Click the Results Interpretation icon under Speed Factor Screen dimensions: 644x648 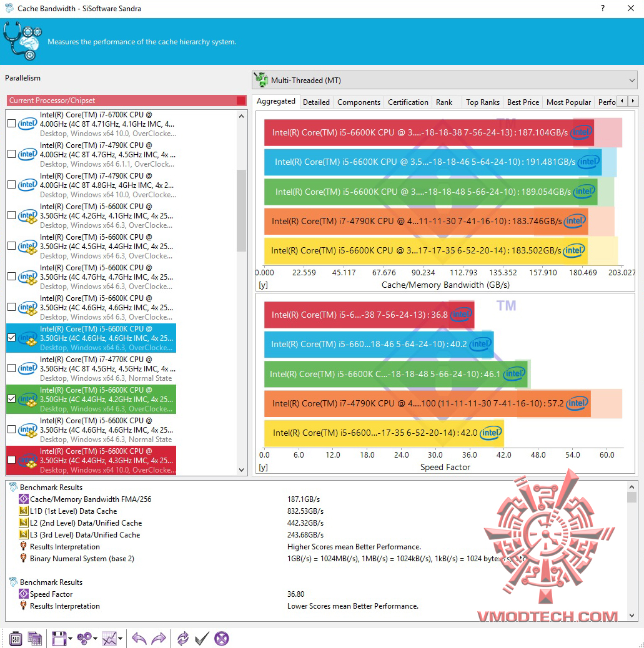(24, 606)
